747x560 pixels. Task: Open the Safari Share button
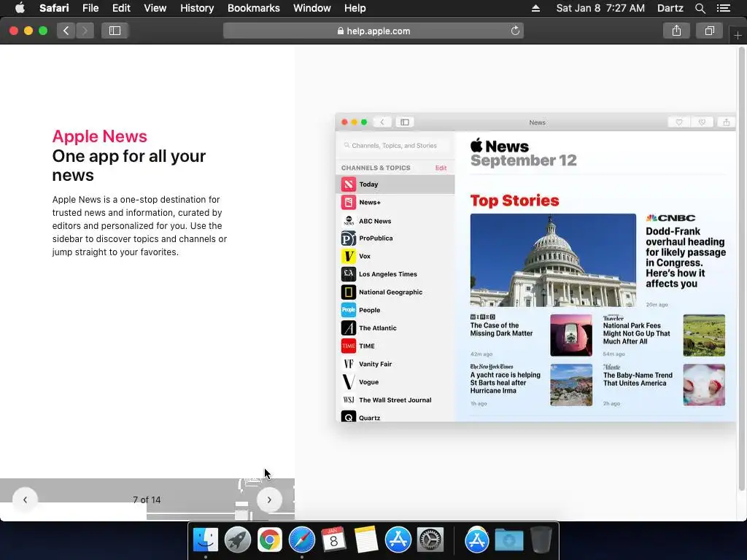(x=676, y=31)
